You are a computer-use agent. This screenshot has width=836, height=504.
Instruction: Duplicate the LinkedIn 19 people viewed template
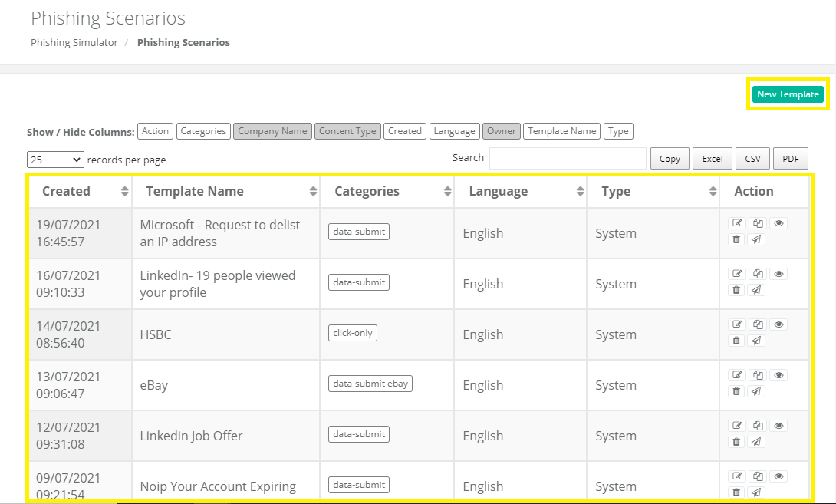[x=758, y=274]
